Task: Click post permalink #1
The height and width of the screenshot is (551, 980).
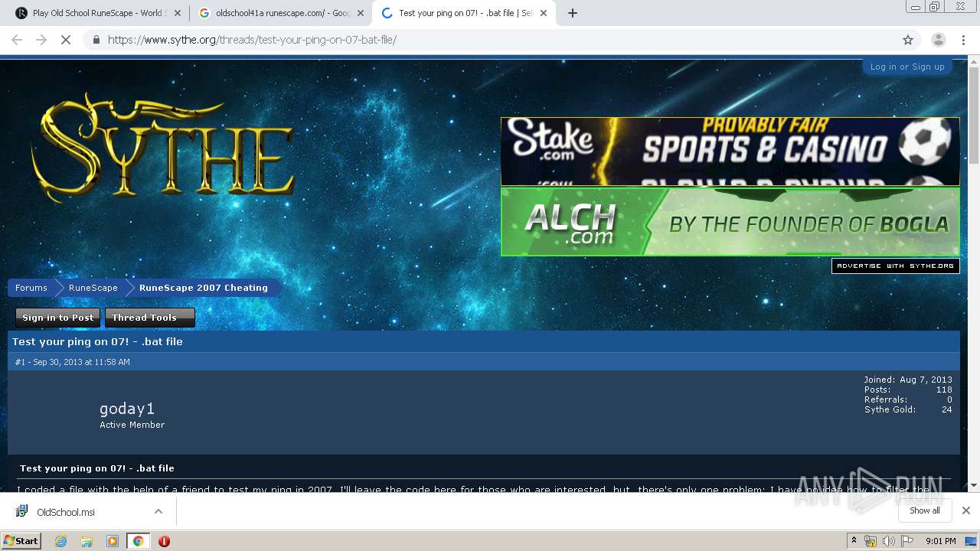Action: point(20,362)
